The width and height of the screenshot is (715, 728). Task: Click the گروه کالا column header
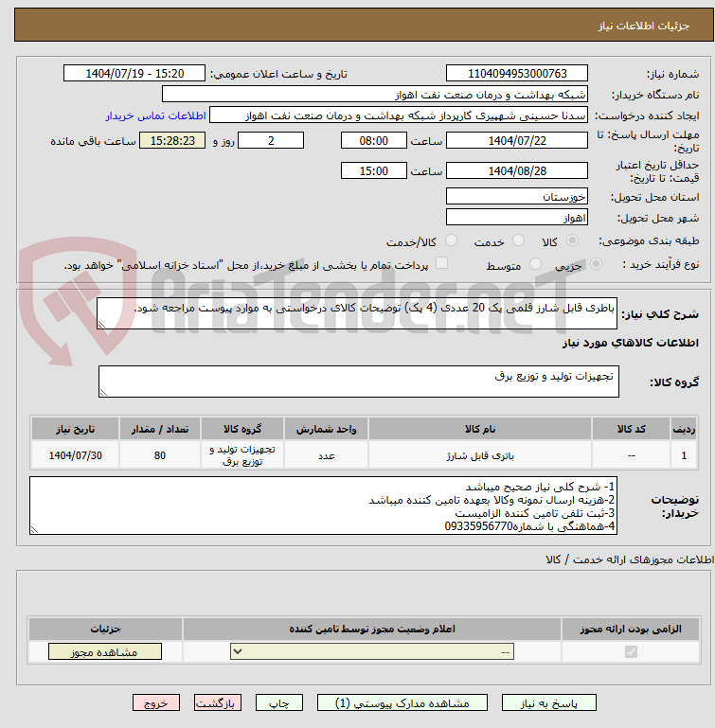click(x=242, y=429)
